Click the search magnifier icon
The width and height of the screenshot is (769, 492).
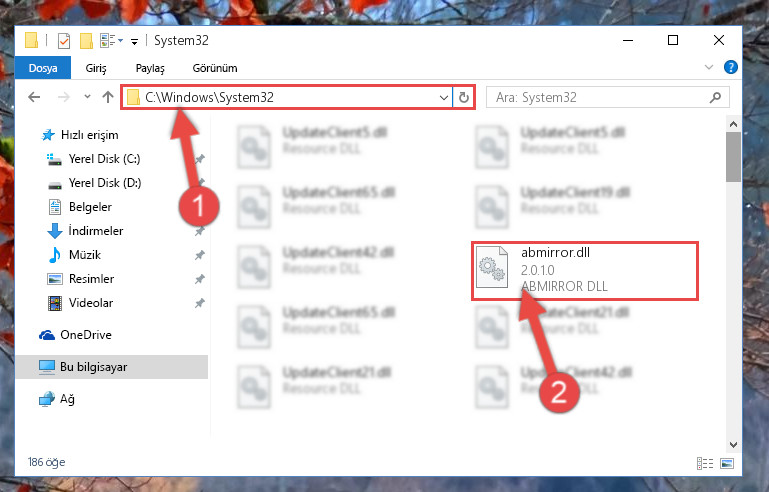pos(715,98)
